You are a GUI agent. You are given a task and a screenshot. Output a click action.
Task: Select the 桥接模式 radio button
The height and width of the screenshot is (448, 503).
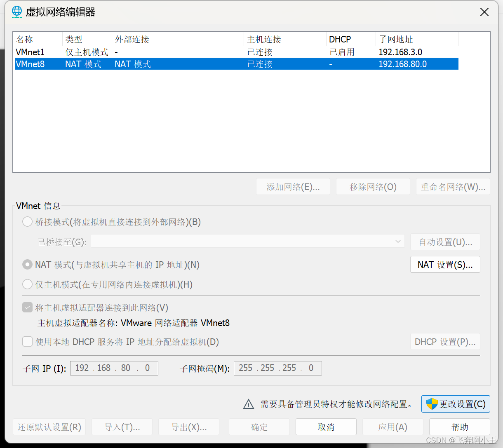point(27,221)
